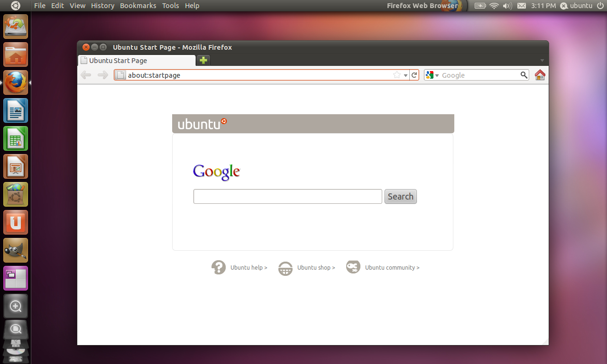Viewport: 607px width, 364px height.
Task: Open the list all tabs dropdown arrow
Action: tap(542, 61)
